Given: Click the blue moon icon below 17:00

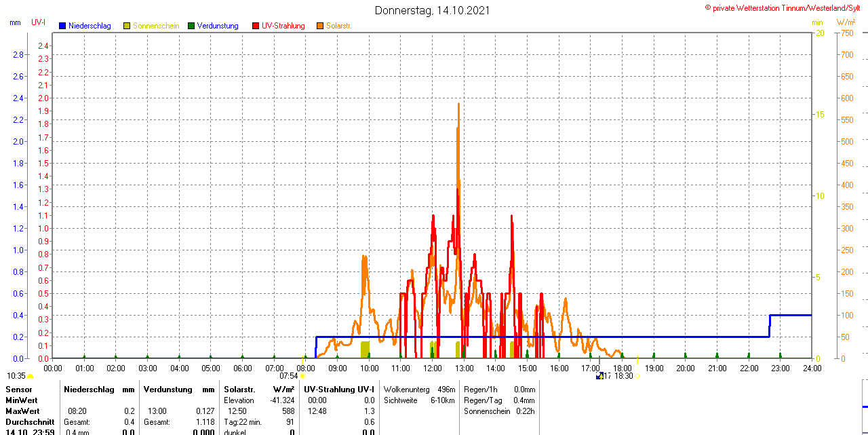Looking at the screenshot, I should [x=599, y=376].
